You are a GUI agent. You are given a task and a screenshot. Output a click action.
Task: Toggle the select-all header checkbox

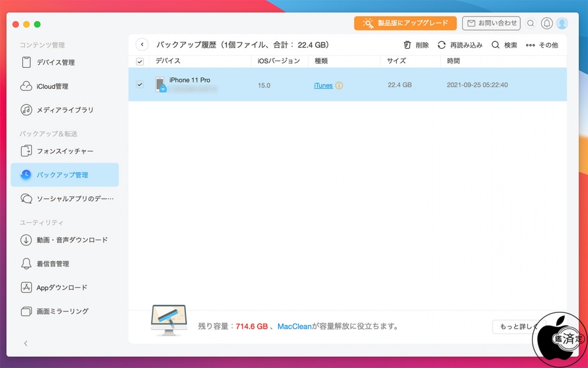[x=139, y=62]
